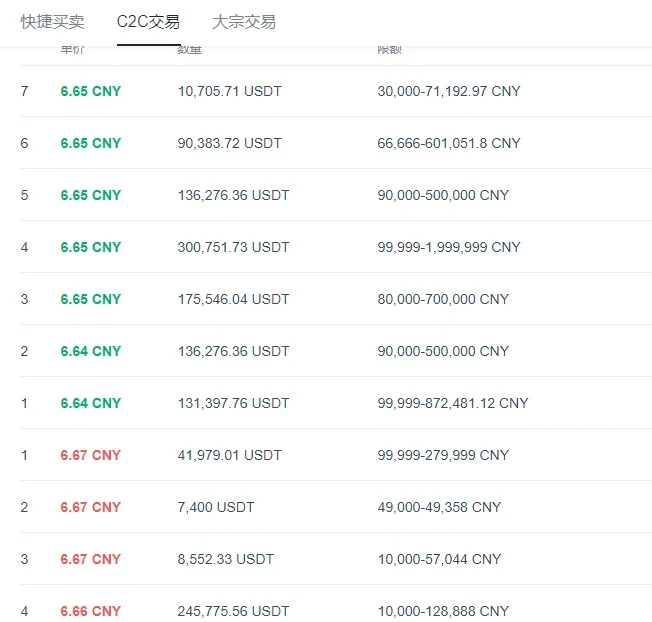This screenshot has height=622, width=652.
Task: Open the C2C交易 tab
Action: [148, 21]
